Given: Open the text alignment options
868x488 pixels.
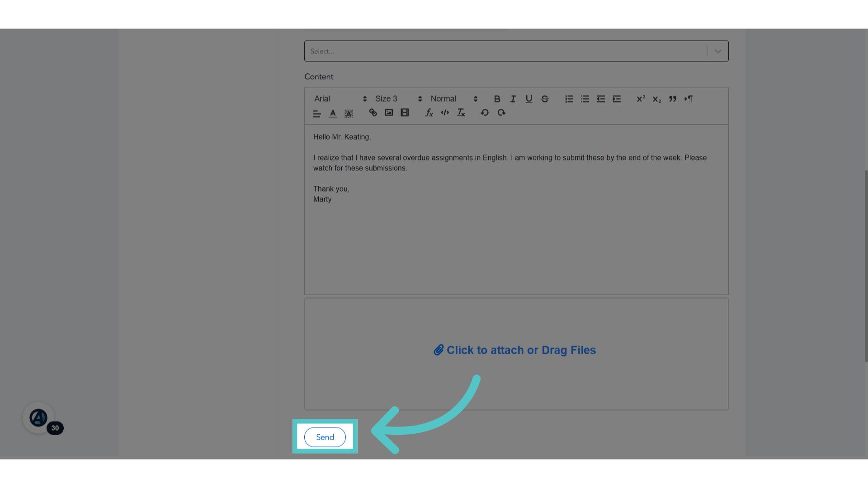Looking at the screenshot, I should (x=317, y=113).
